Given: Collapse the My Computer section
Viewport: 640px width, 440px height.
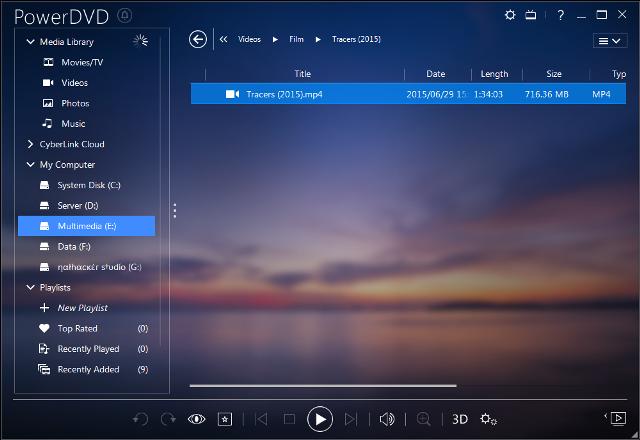Looking at the screenshot, I should point(30,164).
